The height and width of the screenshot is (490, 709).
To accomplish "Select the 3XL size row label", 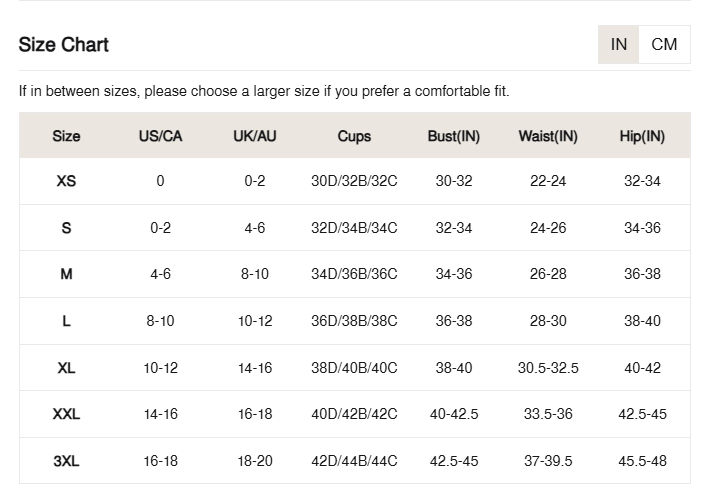I will [66, 461].
